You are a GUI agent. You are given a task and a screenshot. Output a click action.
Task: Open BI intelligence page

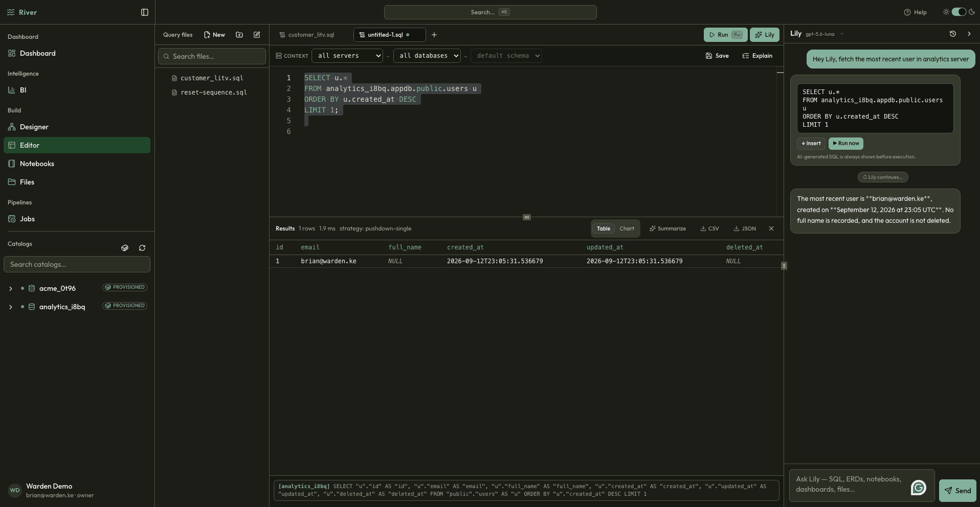coord(77,90)
